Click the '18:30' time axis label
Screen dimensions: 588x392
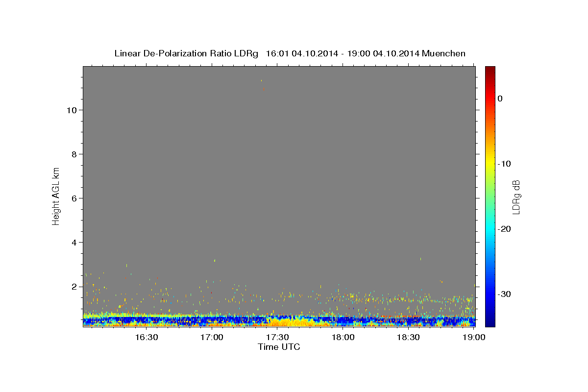tap(409, 337)
